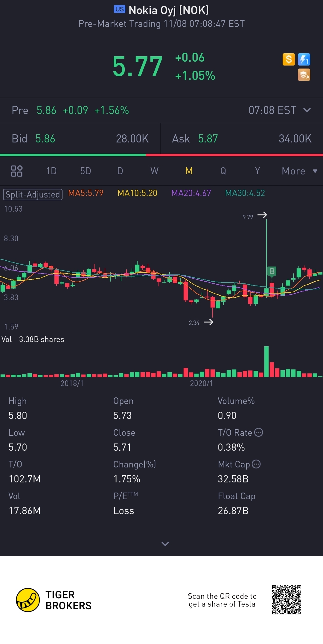Switch to the 1D chart tab

51,171
